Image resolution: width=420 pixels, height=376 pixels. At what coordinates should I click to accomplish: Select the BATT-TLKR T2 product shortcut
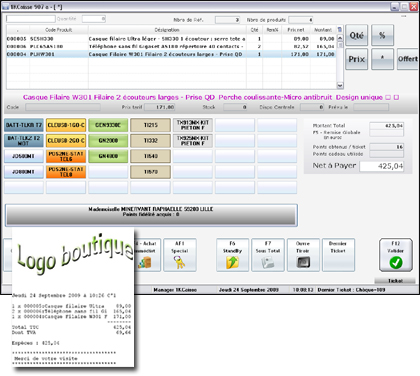(24, 125)
